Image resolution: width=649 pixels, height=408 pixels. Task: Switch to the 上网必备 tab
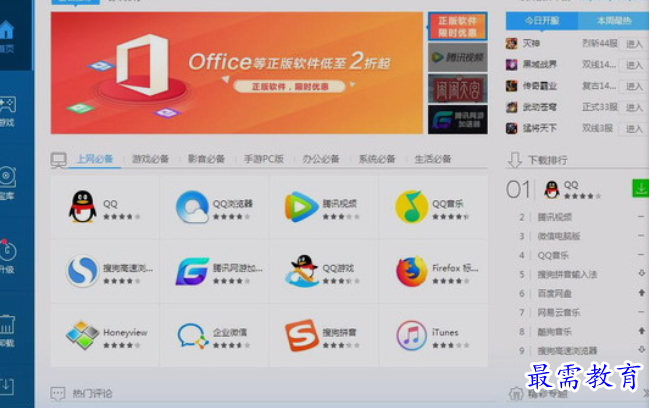pyautogui.click(x=95, y=159)
